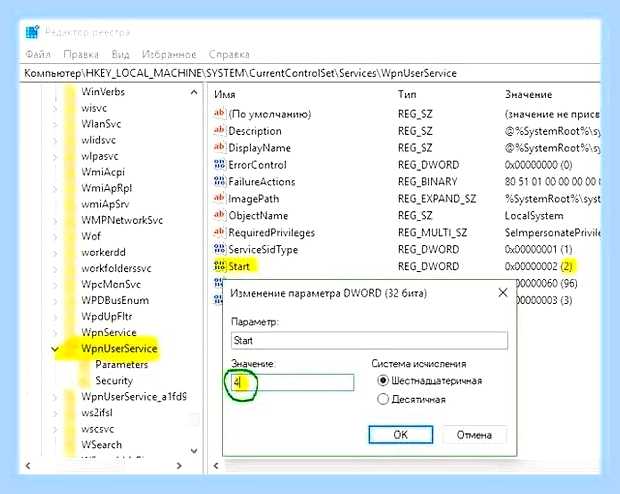Select the WpnUserService tree key
Image resolution: width=620 pixels, height=494 pixels.
coord(119,348)
